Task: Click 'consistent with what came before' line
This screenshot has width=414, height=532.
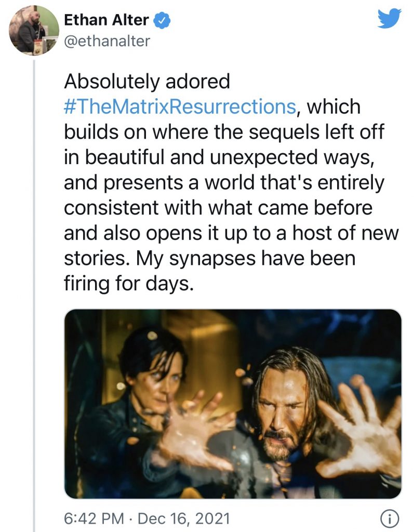Action: click(218, 207)
